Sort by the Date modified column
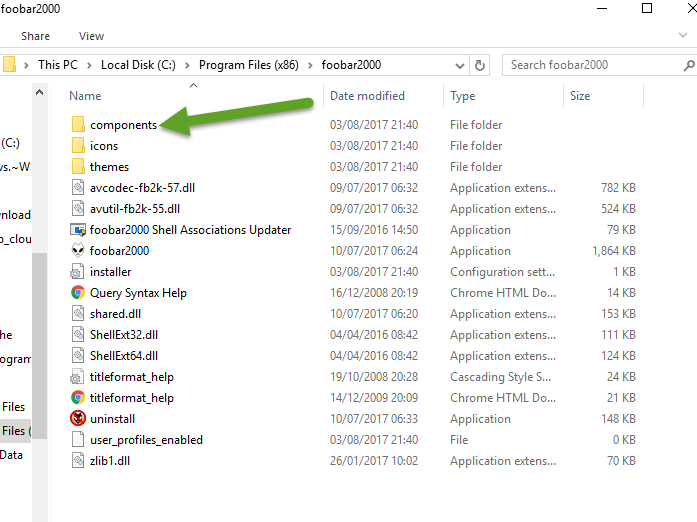This screenshot has height=522, width=697. coord(367,96)
